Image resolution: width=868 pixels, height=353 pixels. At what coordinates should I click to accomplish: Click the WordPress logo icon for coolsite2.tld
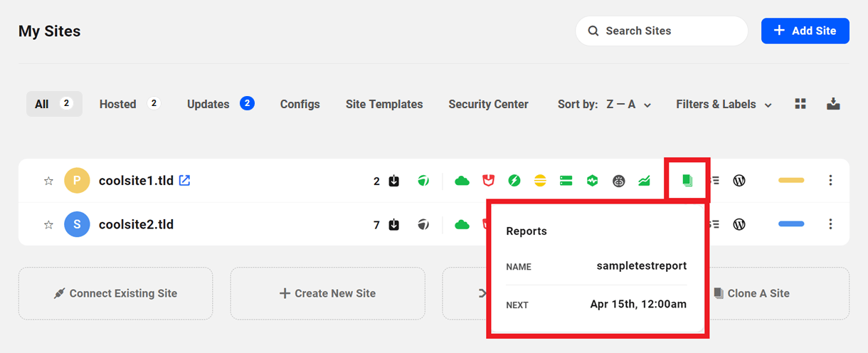point(739,225)
